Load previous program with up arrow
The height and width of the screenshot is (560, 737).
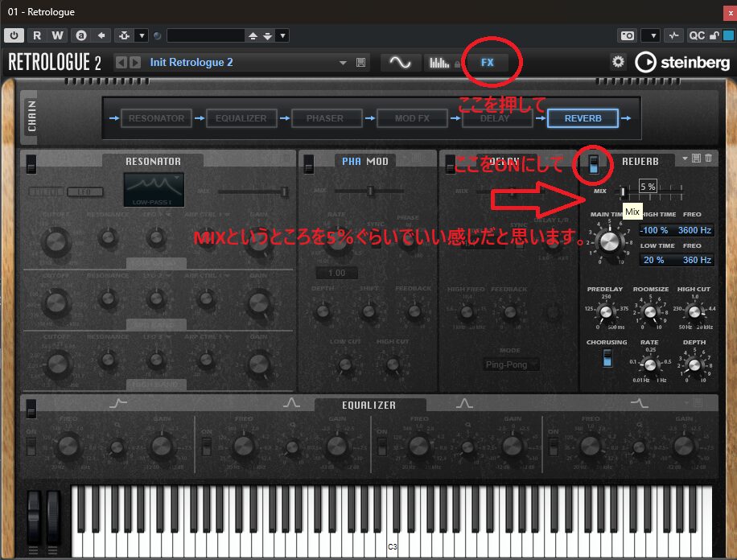[253, 35]
